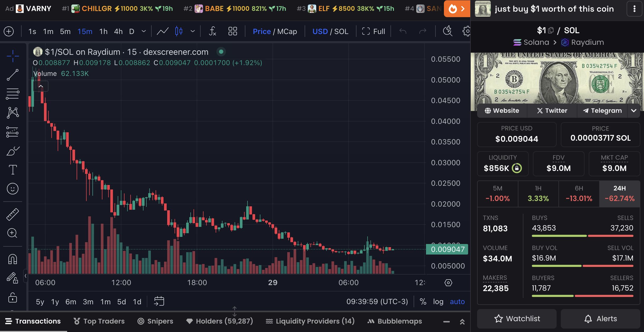Screen dimensions: 644x332
Task: Switch chart to MCap display
Action: (287, 32)
